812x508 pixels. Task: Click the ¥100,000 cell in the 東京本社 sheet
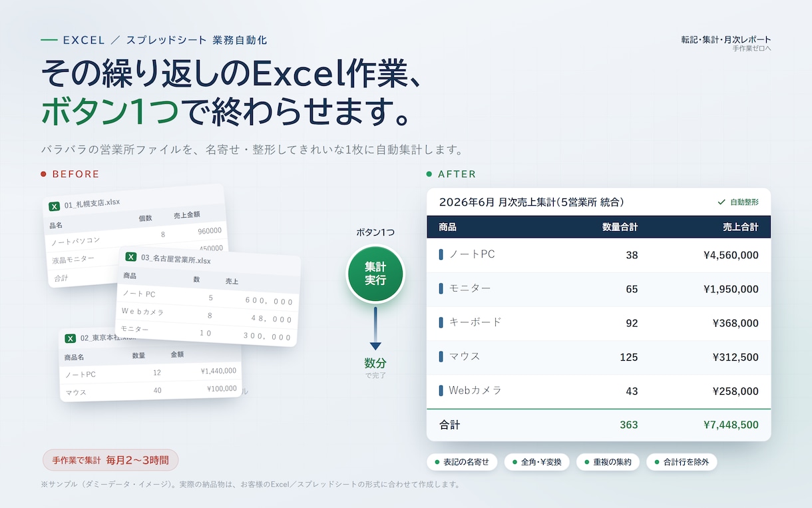point(222,389)
